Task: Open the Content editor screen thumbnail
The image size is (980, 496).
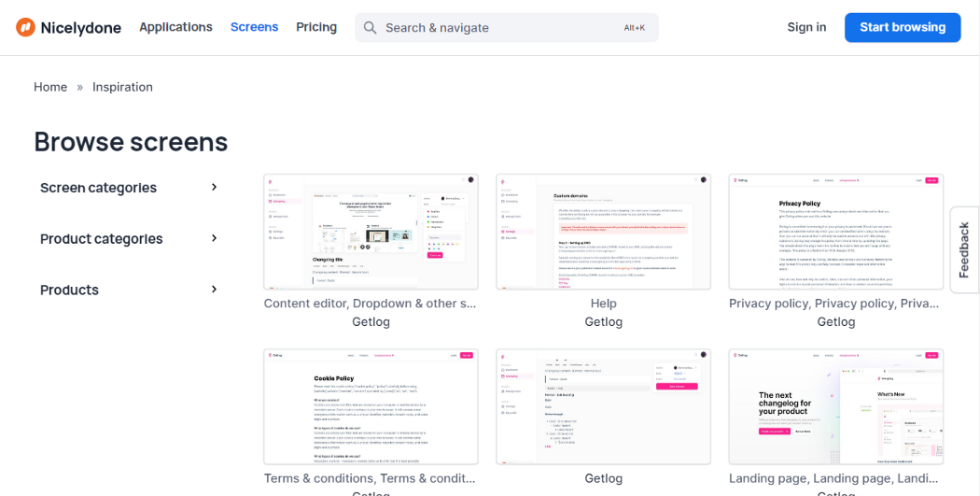Action: click(x=371, y=232)
